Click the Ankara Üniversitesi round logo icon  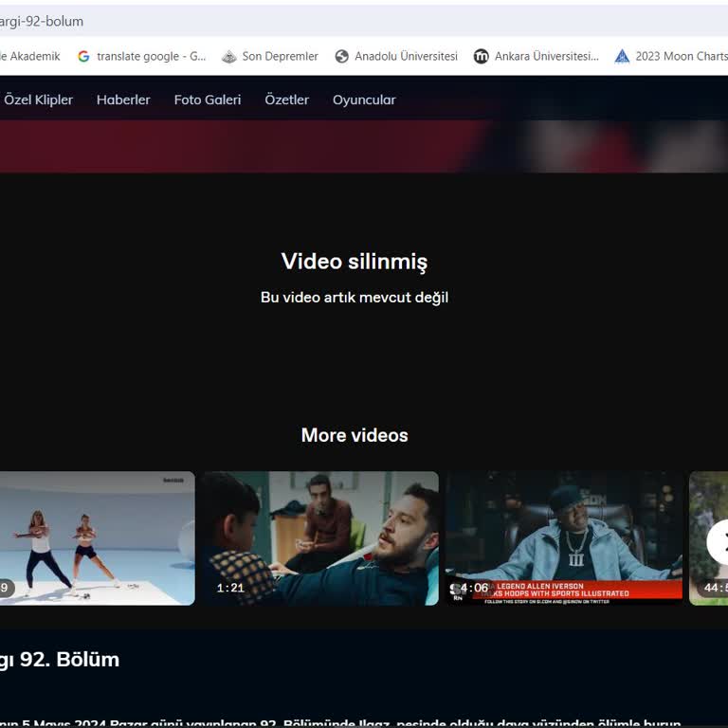(481, 56)
